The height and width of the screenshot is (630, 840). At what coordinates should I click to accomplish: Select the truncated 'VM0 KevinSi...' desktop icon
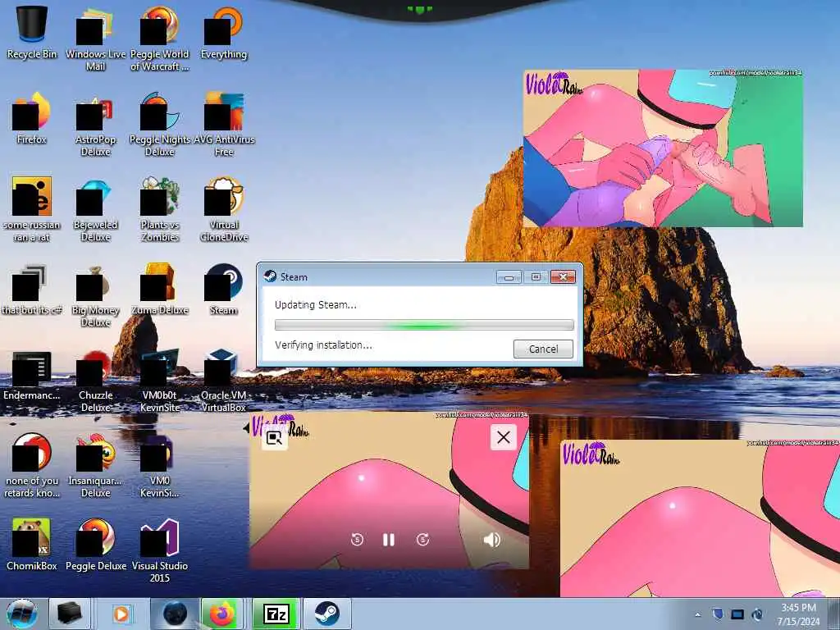click(160, 466)
